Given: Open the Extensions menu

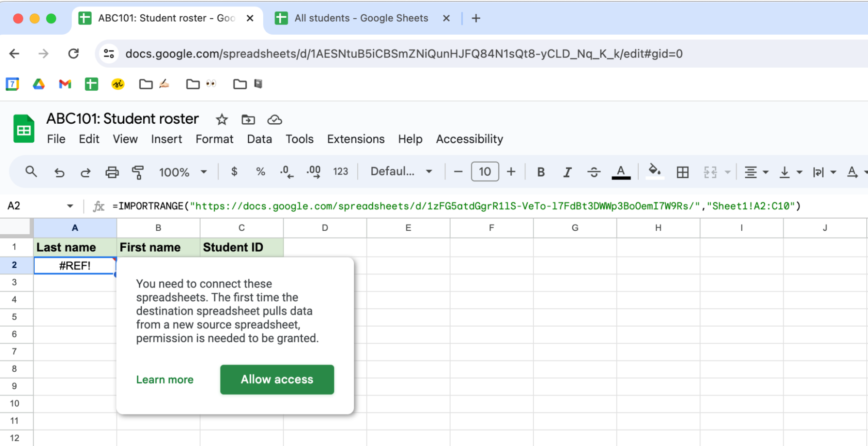Looking at the screenshot, I should [356, 139].
